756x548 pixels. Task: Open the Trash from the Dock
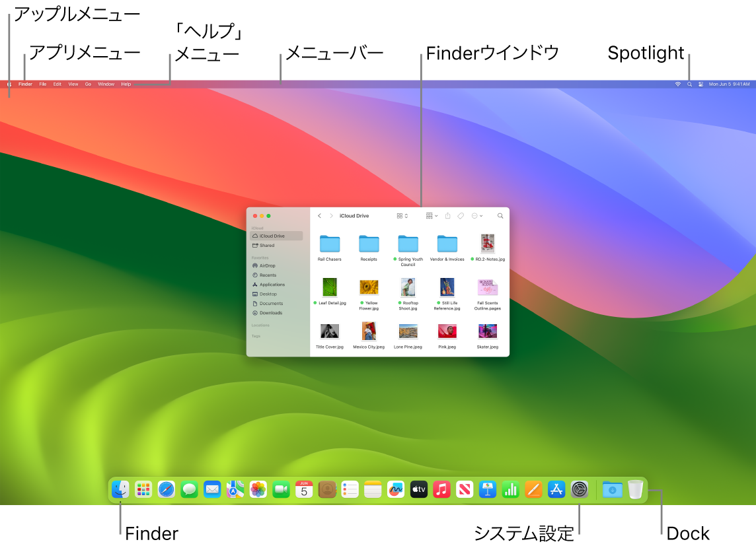(635, 489)
